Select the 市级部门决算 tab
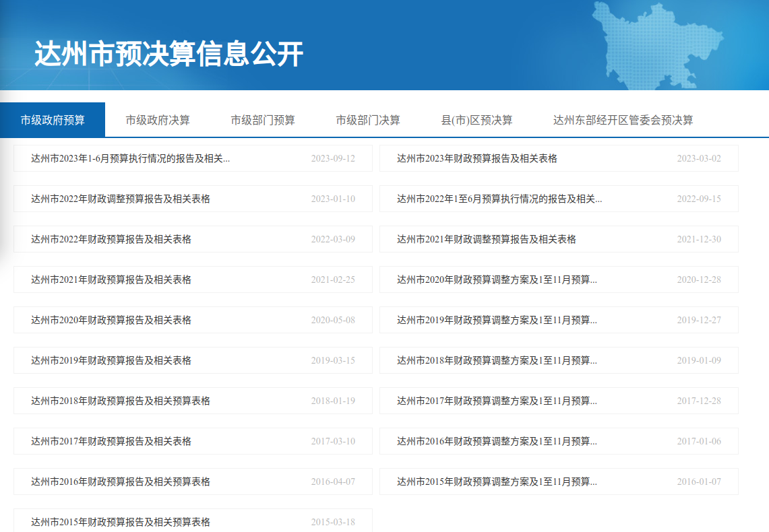The image size is (769, 532). pyautogui.click(x=367, y=121)
